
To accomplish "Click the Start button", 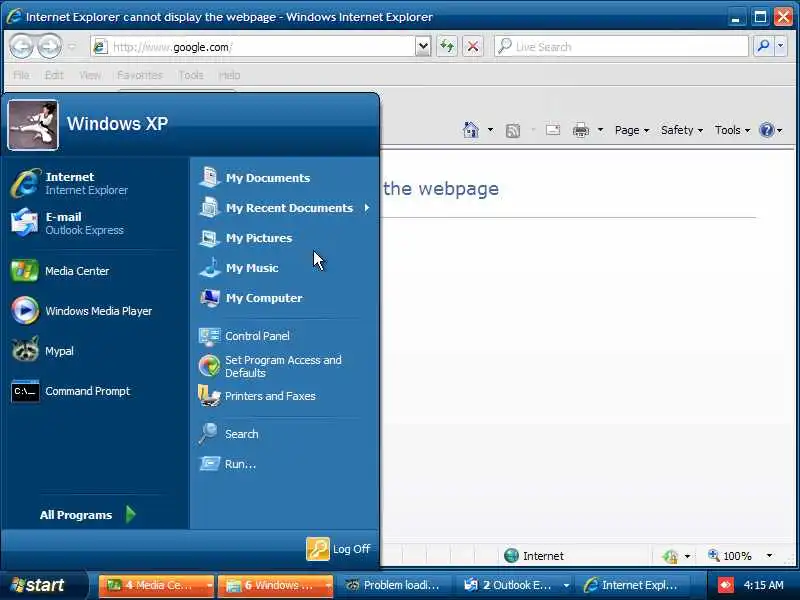I will [x=43, y=585].
